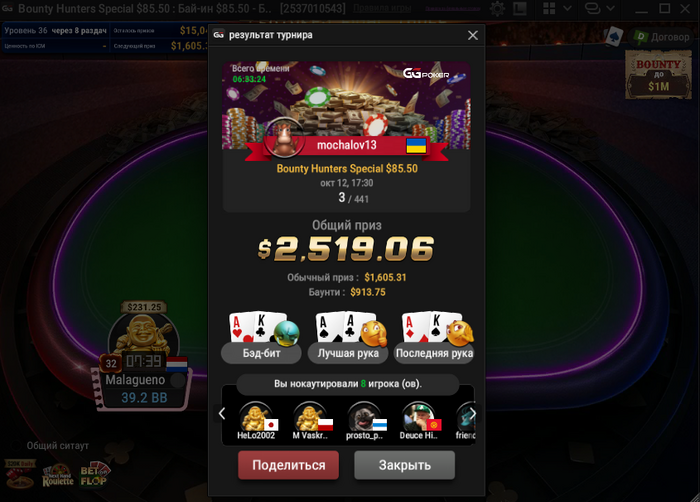The image size is (700, 502).
Task: Launch the Bet on Flop side game
Action: tap(94, 475)
